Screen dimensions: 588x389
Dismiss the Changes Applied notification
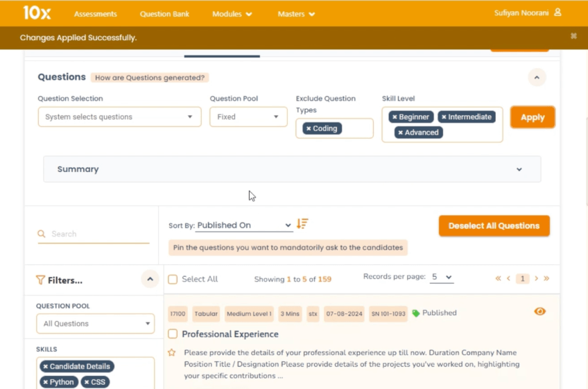tap(573, 36)
